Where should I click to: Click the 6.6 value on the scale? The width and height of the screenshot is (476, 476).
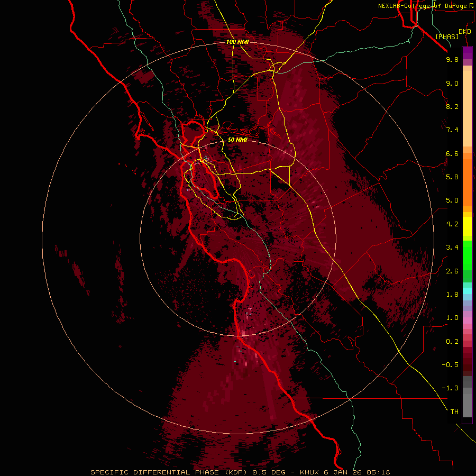point(452,153)
